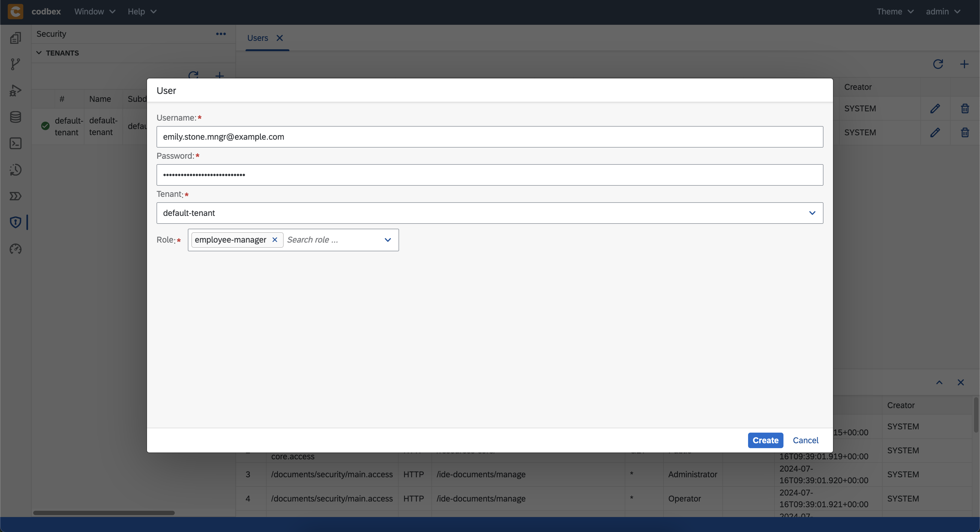Remove the employee-manager role tag
Image resolution: width=980 pixels, height=532 pixels.
click(275, 240)
